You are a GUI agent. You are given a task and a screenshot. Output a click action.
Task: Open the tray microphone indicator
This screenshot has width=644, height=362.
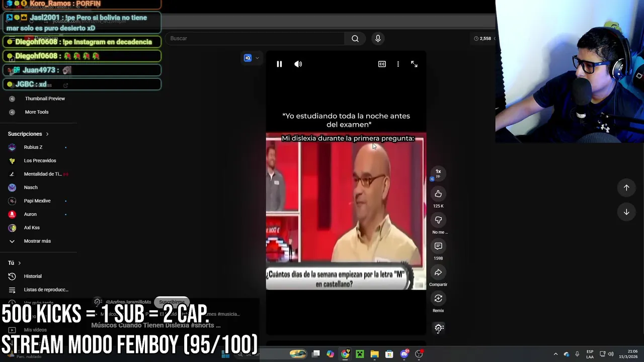577,354
